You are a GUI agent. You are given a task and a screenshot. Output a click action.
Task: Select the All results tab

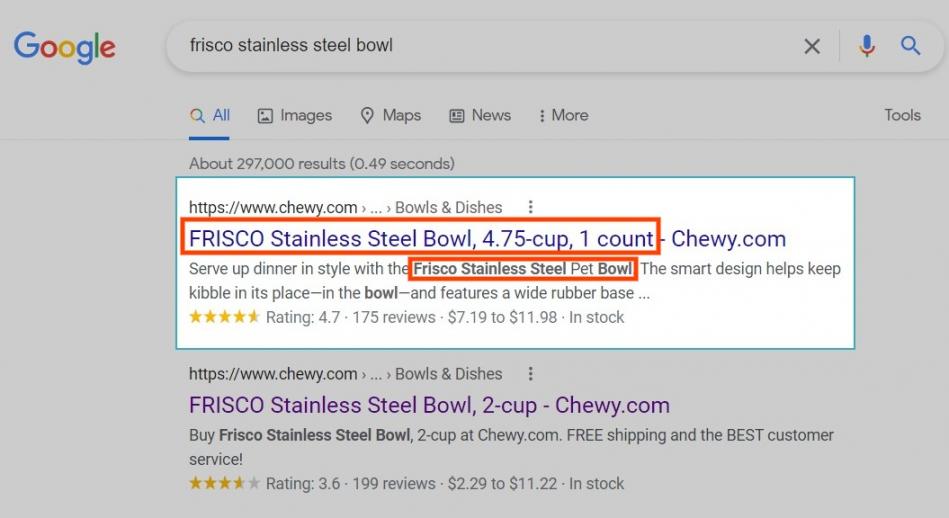coord(209,115)
